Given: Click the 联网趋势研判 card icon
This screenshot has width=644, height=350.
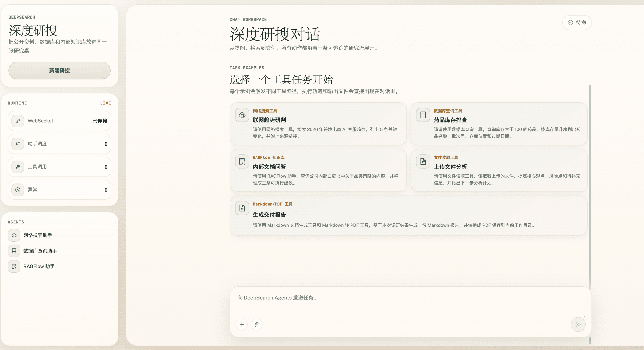Looking at the screenshot, I should [x=242, y=115].
